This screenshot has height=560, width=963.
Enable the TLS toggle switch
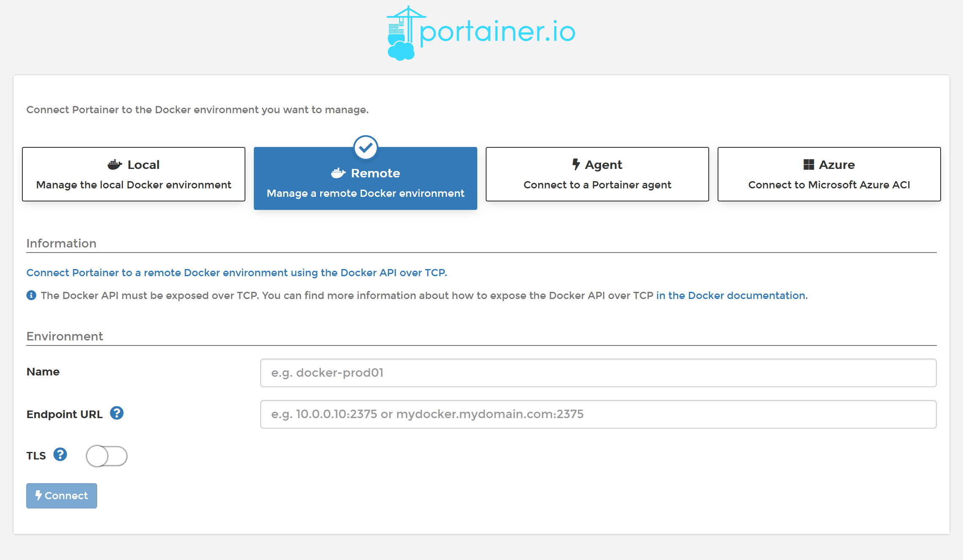pos(106,456)
